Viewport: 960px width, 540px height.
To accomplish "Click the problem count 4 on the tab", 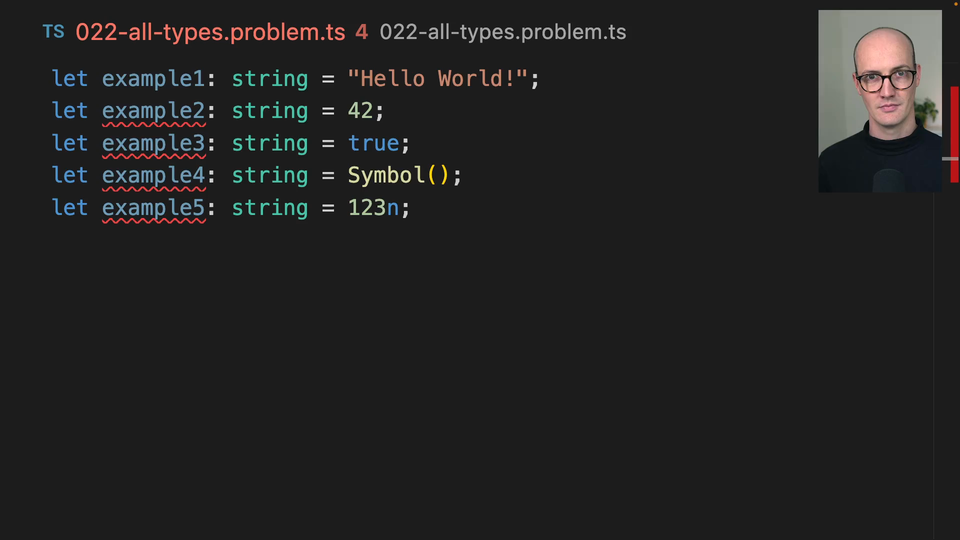I will (x=361, y=32).
